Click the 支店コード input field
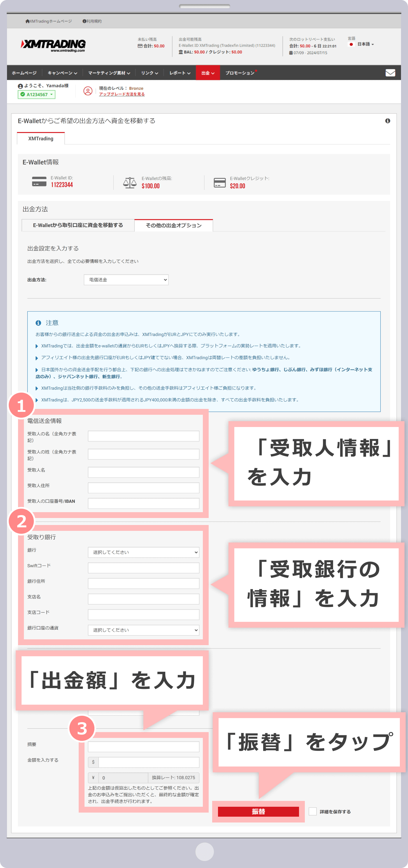Viewport: 408px width, 868px height. click(143, 615)
